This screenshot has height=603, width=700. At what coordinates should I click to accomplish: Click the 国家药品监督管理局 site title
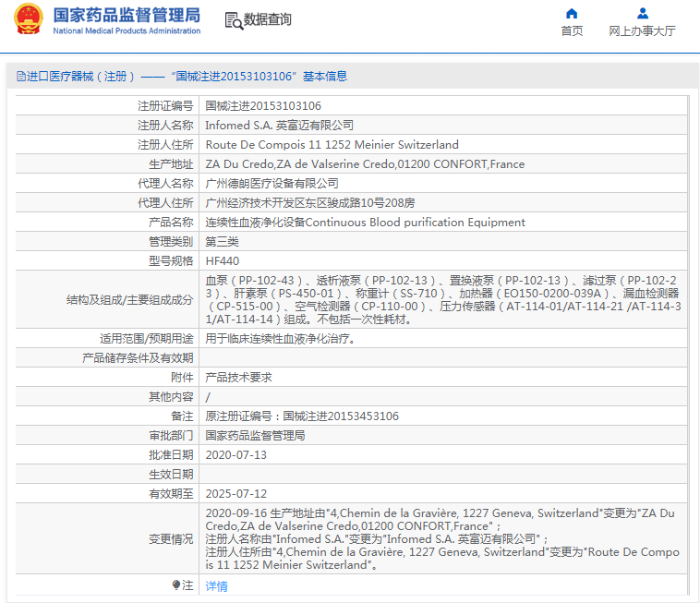click(126, 15)
